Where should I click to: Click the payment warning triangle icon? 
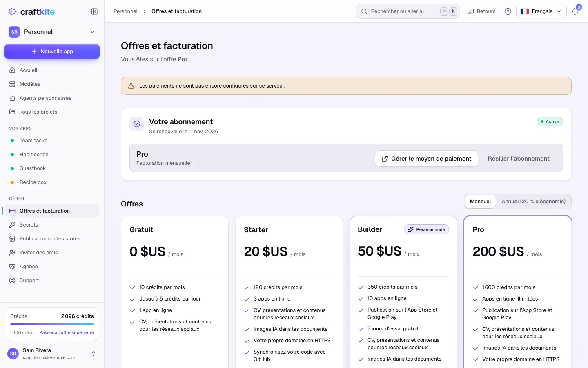coord(131,86)
